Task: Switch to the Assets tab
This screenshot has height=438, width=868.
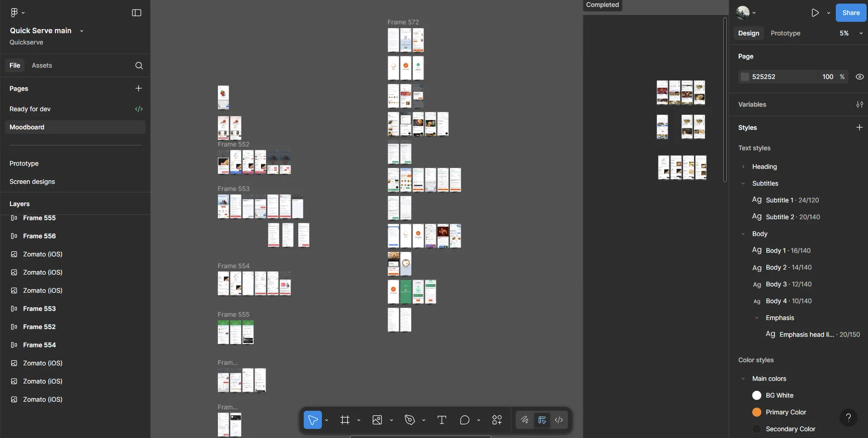Action: [x=42, y=65]
